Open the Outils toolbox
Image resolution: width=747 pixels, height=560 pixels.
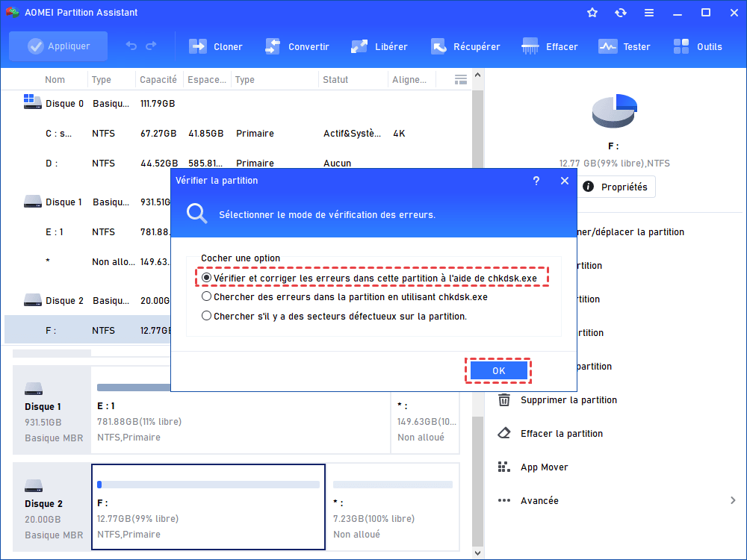click(x=682, y=46)
